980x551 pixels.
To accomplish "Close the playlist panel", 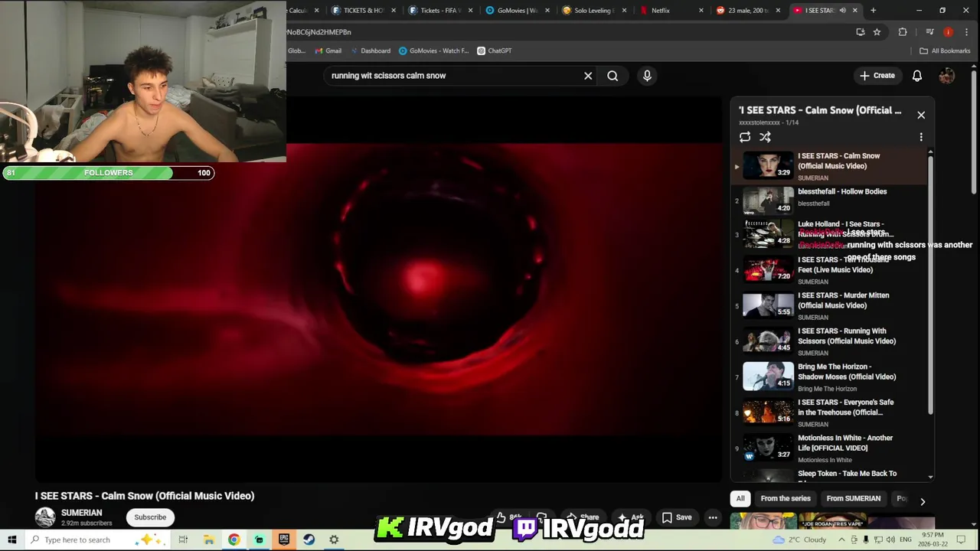I will [921, 115].
